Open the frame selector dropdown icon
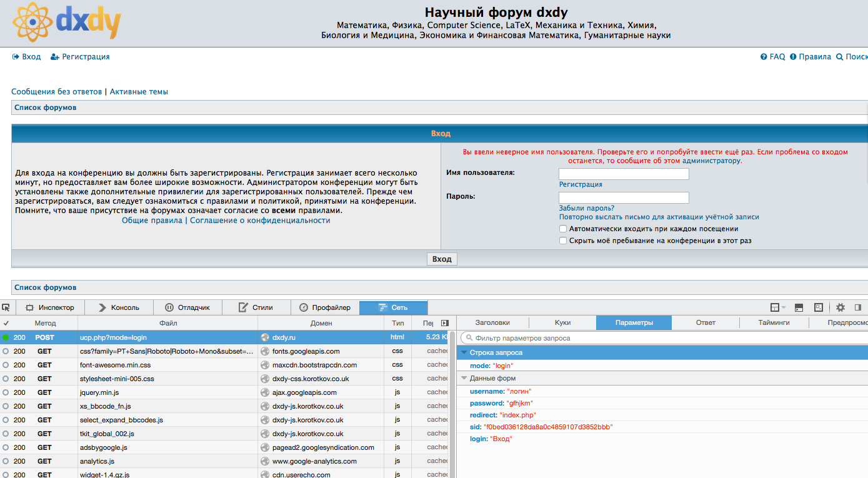Image resolution: width=868 pixels, height=478 pixels. point(778,307)
